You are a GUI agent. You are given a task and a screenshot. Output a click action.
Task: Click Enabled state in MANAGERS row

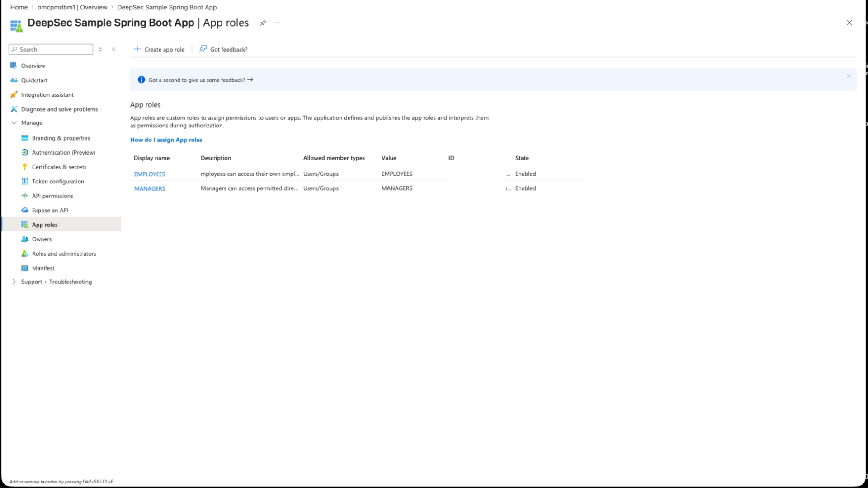[525, 188]
